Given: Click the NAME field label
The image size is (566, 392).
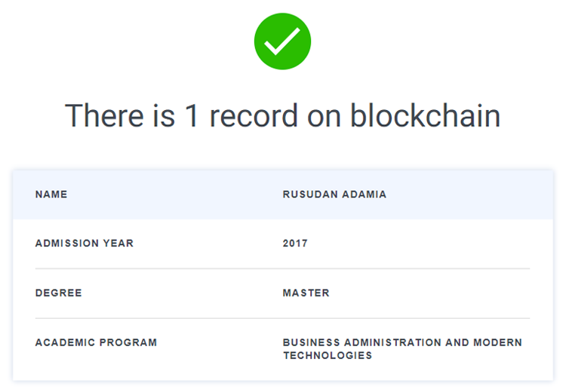Looking at the screenshot, I should [x=51, y=194].
